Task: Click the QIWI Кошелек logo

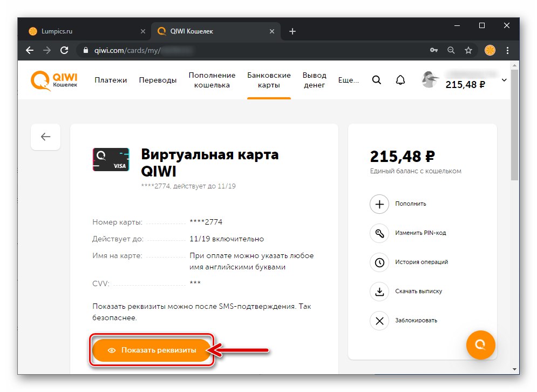Action: point(54,80)
